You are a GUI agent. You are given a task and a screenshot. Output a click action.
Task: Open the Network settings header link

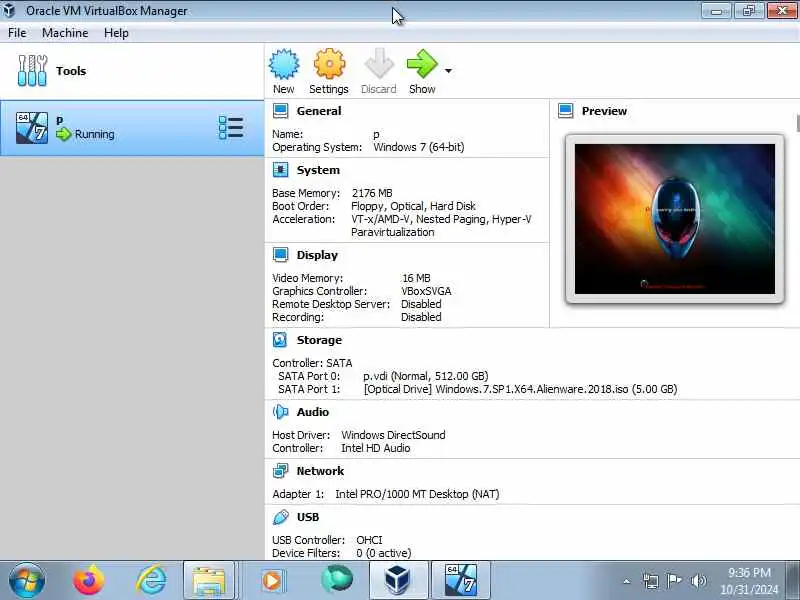click(320, 470)
